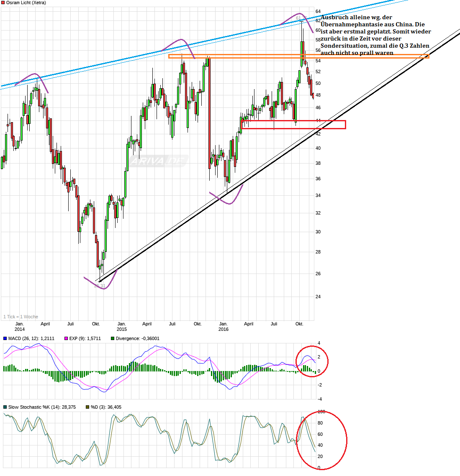
Task: Select the 'Osram Licht (Xetra)' chart title
Action: pos(26,3)
